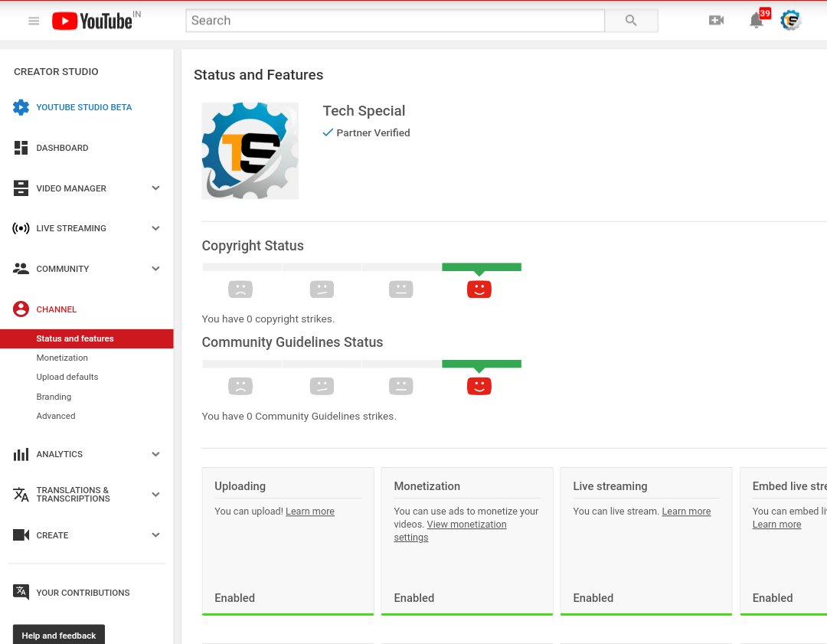Click Enabled status on Live streaming card
Viewport: 827px width, 644px height.
click(593, 597)
